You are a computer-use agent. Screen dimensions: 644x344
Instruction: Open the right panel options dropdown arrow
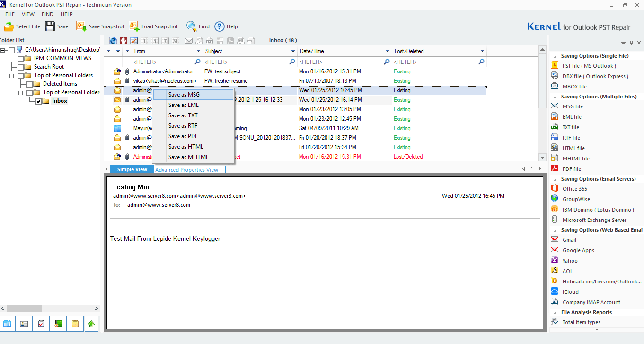pos(624,43)
